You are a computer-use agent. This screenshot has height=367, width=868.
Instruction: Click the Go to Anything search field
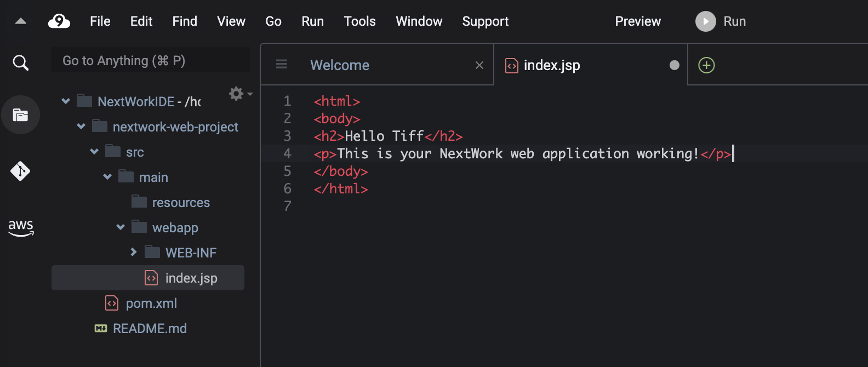[151, 60]
